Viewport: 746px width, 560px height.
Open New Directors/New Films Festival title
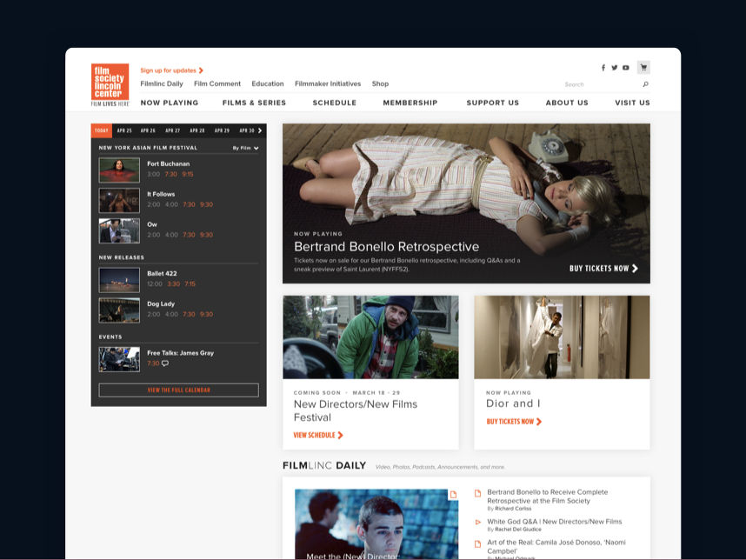(x=356, y=410)
